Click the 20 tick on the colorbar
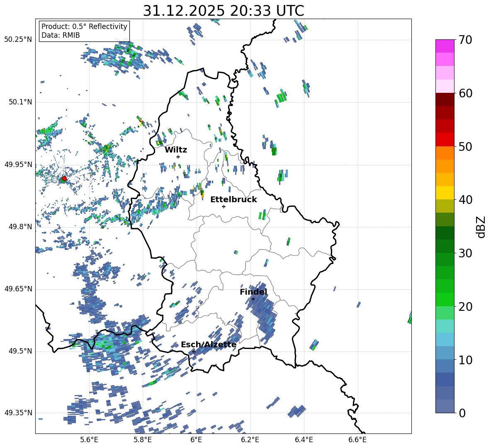Screen dimensions: 491x448 click(x=465, y=307)
